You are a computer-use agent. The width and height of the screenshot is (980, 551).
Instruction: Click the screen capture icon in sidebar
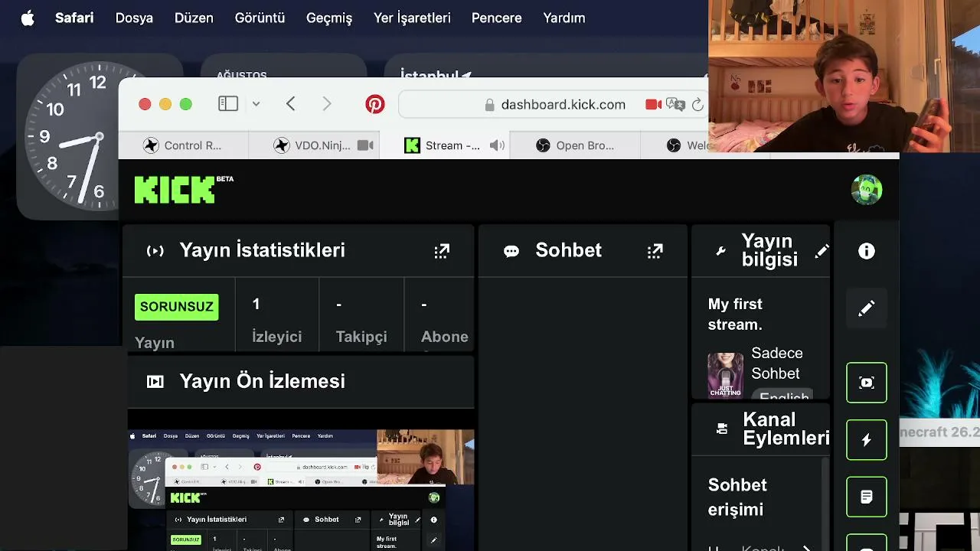click(x=867, y=383)
